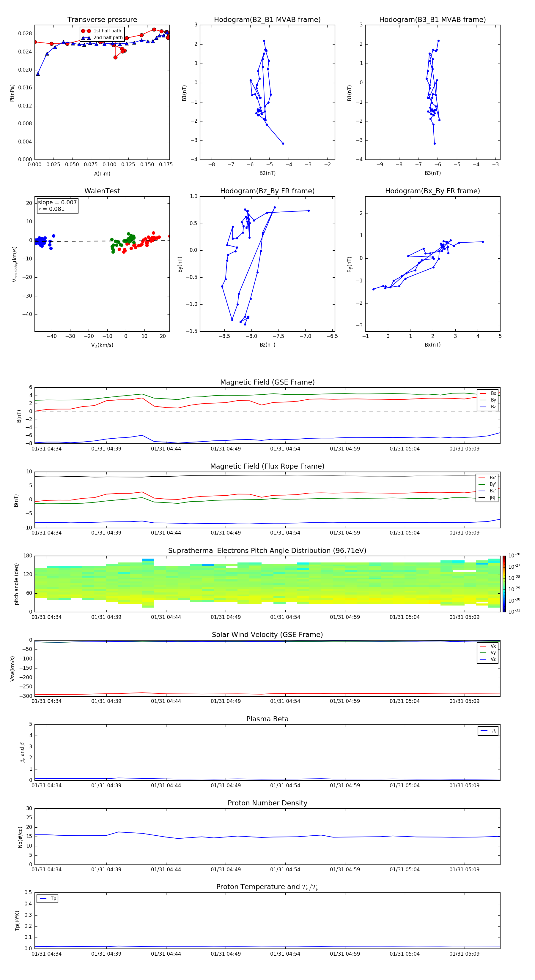The height and width of the screenshot is (980, 535).
Task: Click the "A(T·m)" x-axis label
Action: (x=102, y=174)
